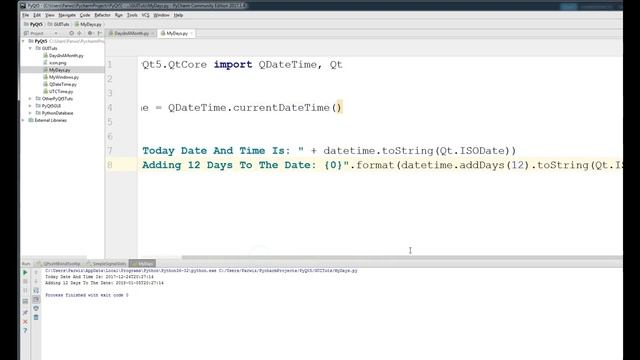This screenshot has height=360, width=640.
Task: Expand the External Libraries node
Action: (x=23, y=120)
